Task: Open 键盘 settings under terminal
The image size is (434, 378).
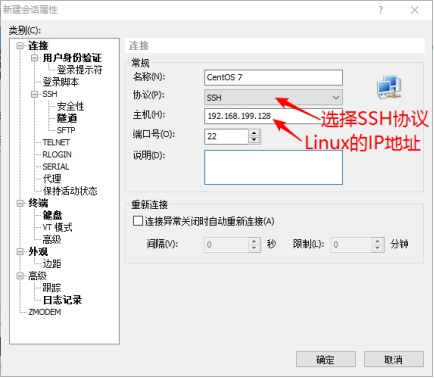Action: pos(52,215)
